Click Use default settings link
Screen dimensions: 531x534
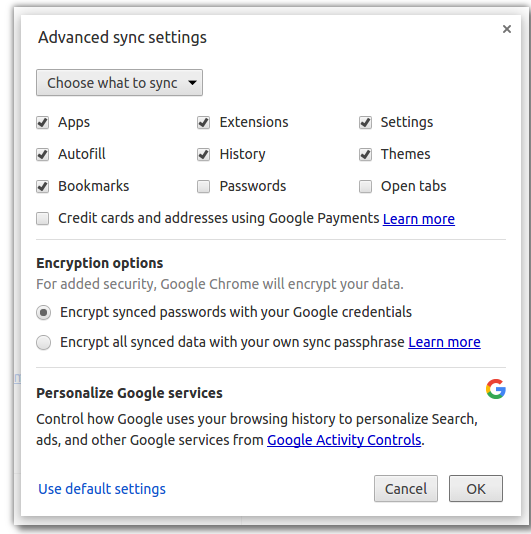pos(102,489)
